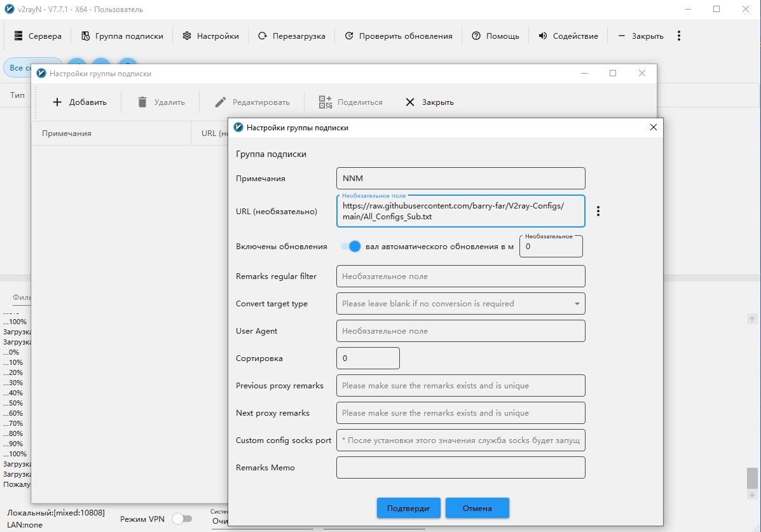This screenshot has width=761, height=532.
Task: Click three-dot options beside URL field
Action: pyautogui.click(x=598, y=211)
